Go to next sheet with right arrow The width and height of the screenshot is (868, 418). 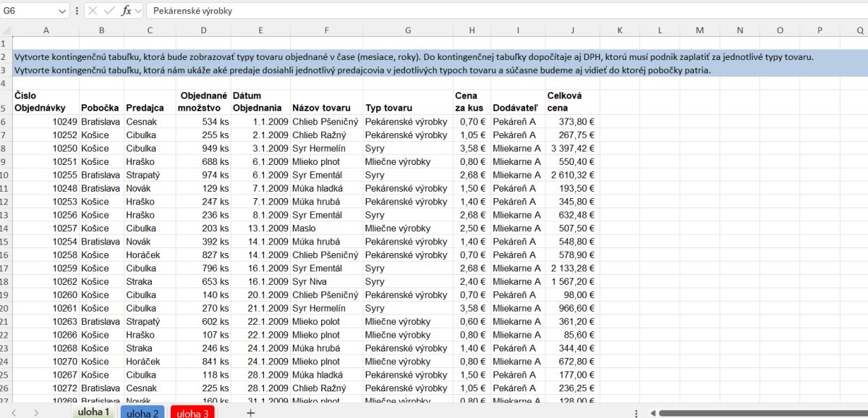pyautogui.click(x=35, y=412)
